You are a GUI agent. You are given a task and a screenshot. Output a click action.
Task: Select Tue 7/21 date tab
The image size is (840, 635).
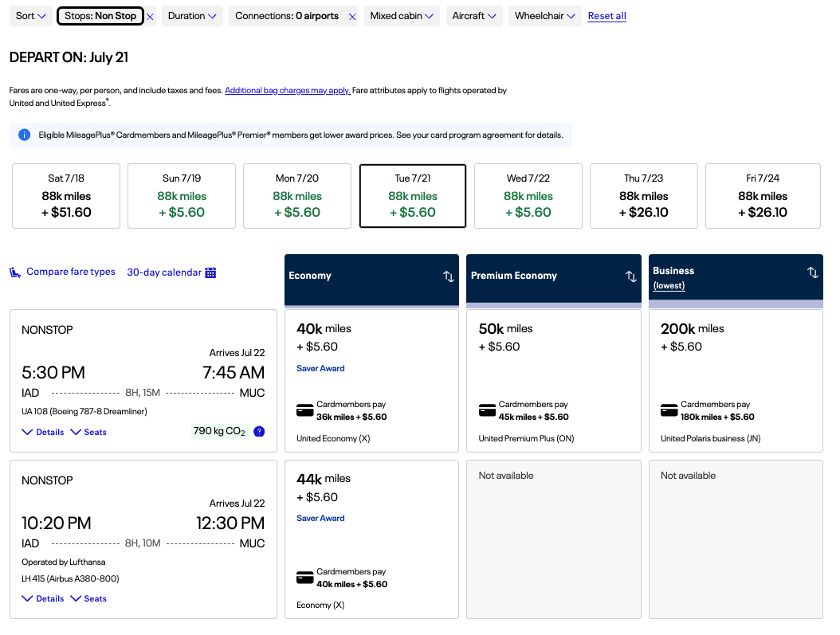coord(413,196)
